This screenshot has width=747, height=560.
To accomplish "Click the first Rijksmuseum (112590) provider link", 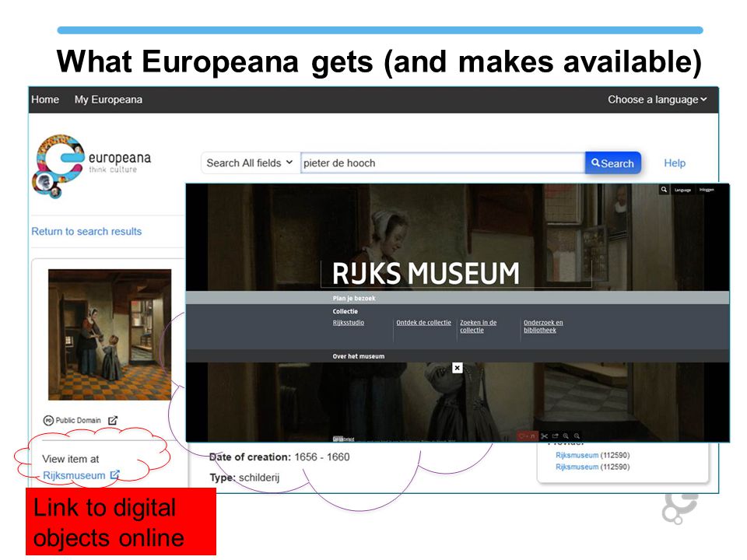I will point(593,455).
